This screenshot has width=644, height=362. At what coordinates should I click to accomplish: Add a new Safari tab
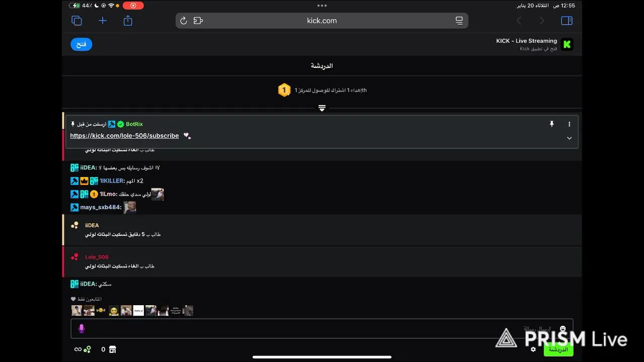click(103, 21)
